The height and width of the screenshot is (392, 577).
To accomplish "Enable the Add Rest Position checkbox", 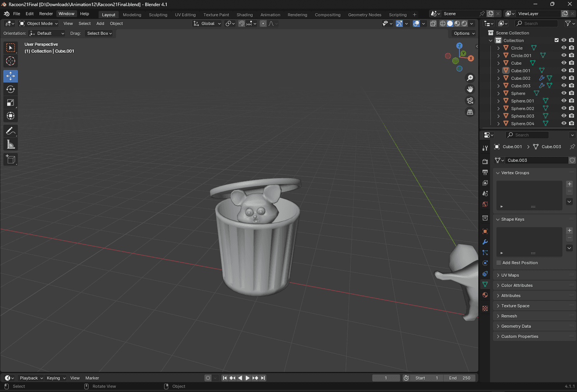I will click(499, 263).
